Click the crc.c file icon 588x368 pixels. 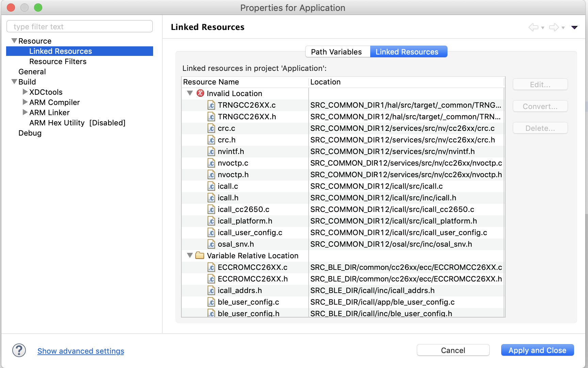click(x=211, y=128)
